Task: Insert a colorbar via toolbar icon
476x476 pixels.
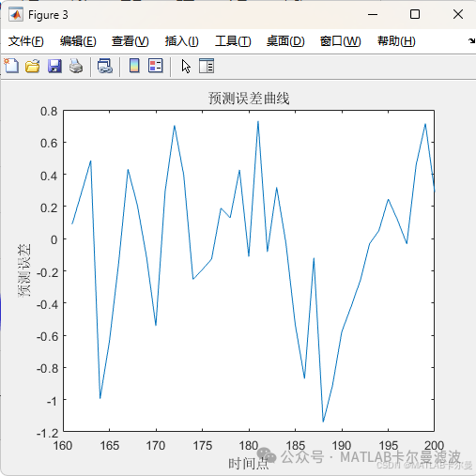Action: click(134, 66)
